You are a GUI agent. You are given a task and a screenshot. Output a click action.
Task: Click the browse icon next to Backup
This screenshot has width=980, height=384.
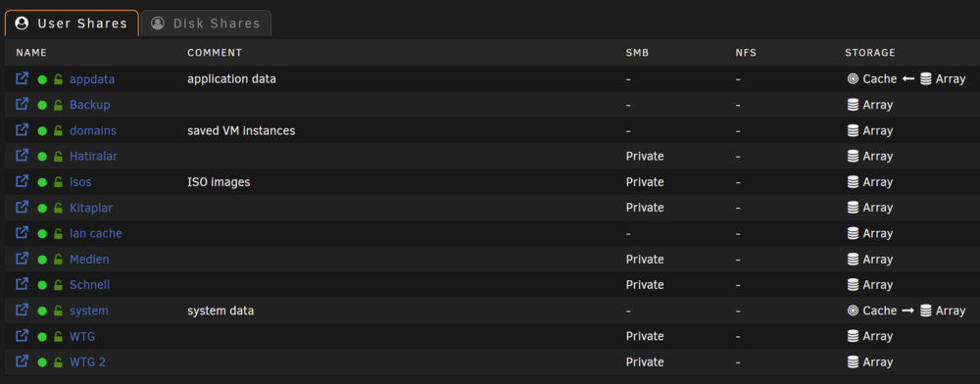coord(22,104)
